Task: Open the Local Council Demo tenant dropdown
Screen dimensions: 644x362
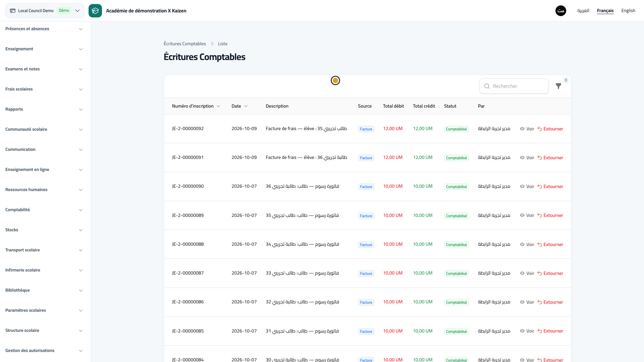Action: [x=45, y=11]
